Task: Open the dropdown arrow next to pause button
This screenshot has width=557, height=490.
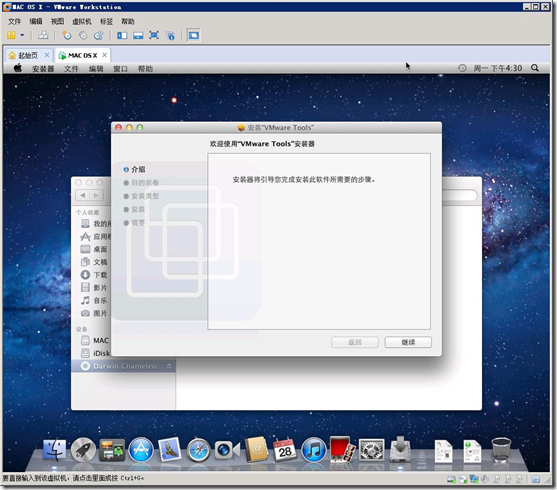Action: 22,35
